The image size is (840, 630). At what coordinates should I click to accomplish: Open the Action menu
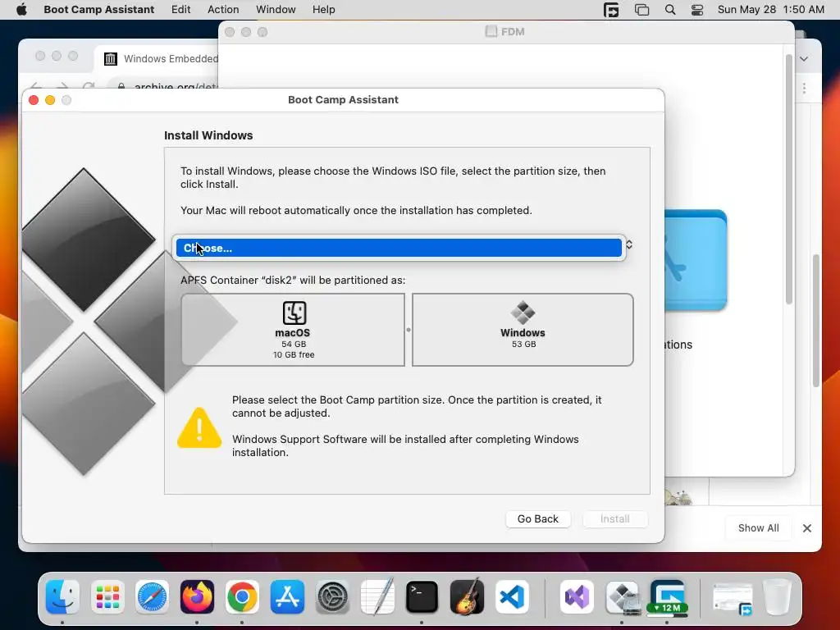[223, 10]
